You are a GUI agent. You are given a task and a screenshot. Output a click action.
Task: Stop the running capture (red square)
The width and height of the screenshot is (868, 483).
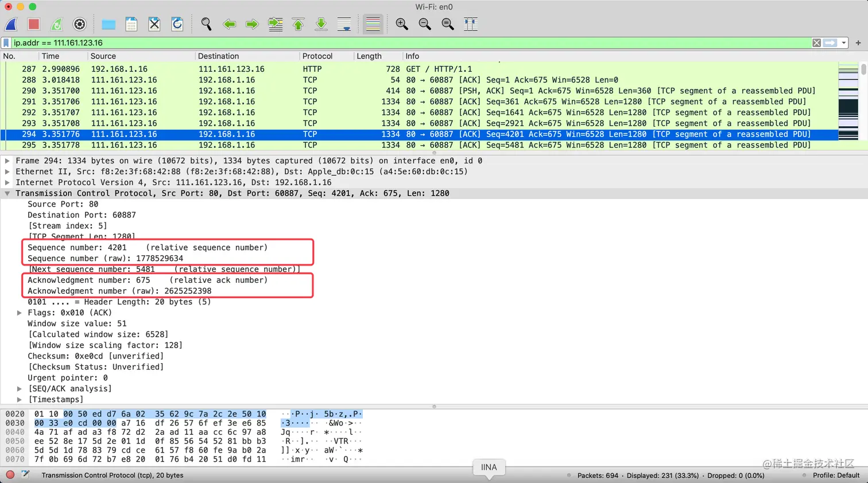(34, 24)
